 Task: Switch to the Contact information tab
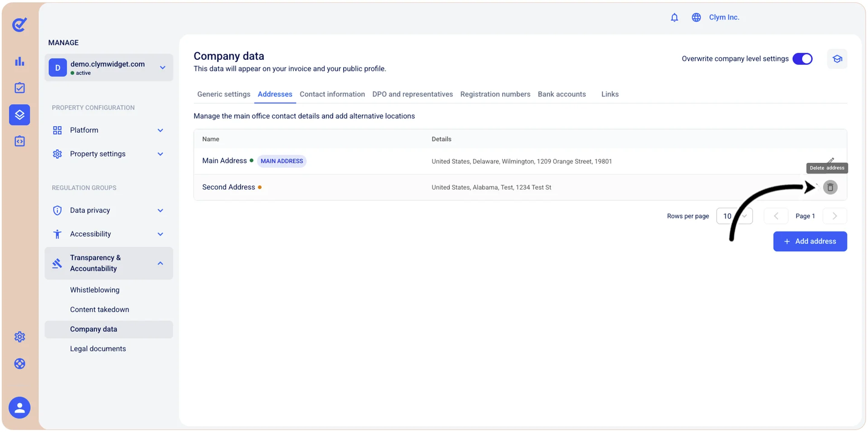(332, 94)
